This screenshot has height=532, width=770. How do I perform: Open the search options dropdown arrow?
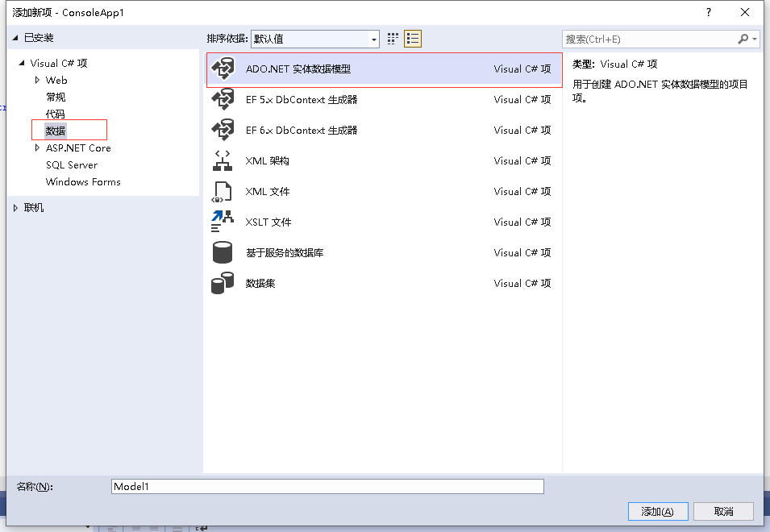pyautogui.click(x=755, y=39)
